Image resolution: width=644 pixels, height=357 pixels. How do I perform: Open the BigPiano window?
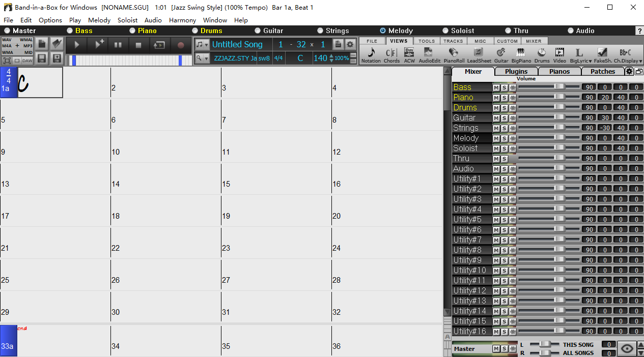coord(521,55)
